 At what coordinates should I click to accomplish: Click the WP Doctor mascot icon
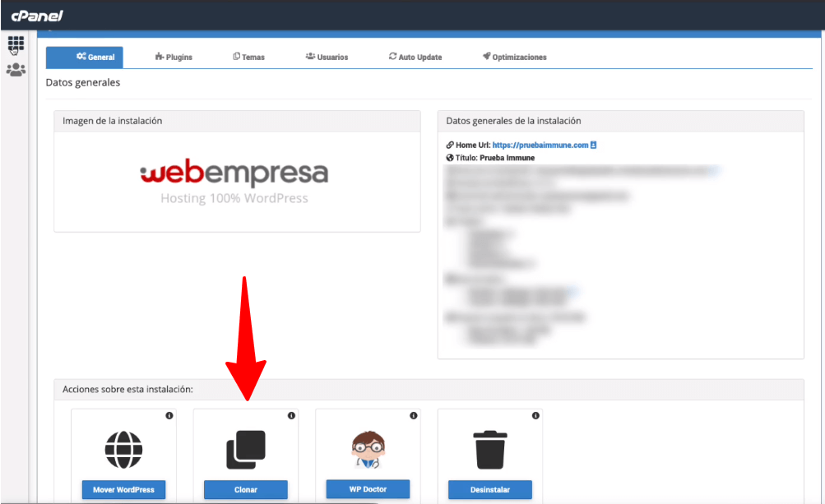[368, 450]
